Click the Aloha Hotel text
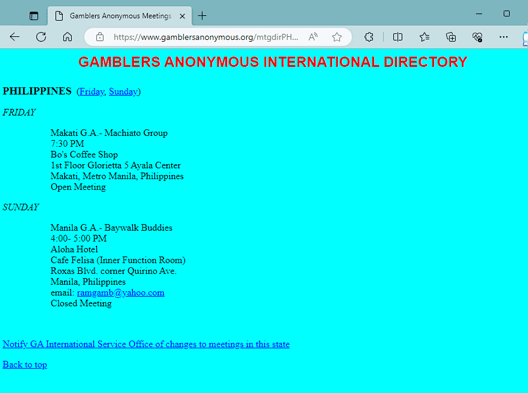The height and width of the screenshot is (393, 528). pyautogui.click(x=74, y=249)
